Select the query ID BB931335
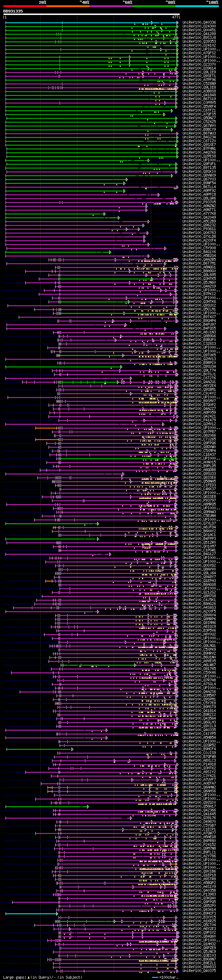222x980 pixels. pos(13,11)
